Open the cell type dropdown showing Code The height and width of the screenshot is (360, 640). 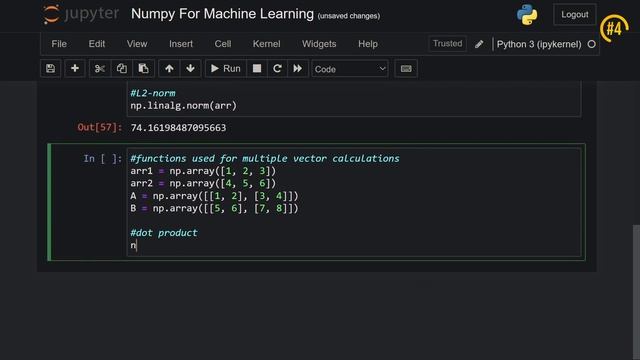pos(350,69)
